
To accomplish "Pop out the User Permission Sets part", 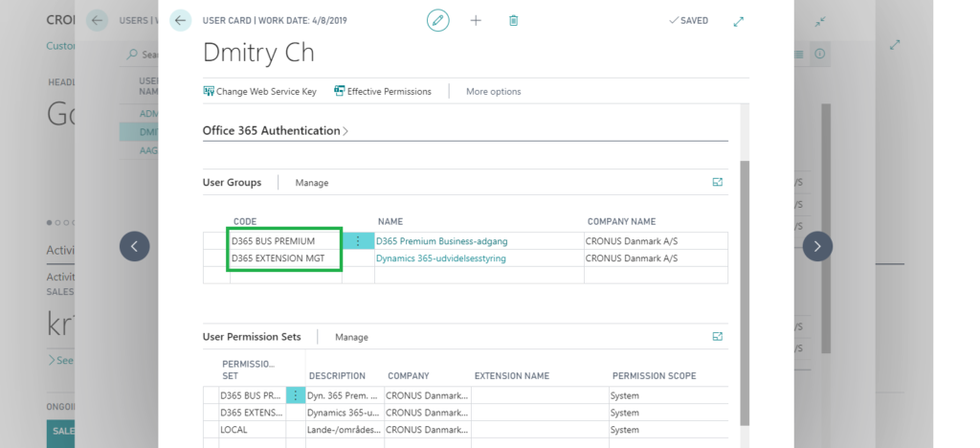I will pyautogui.click(x=717, y=336).
